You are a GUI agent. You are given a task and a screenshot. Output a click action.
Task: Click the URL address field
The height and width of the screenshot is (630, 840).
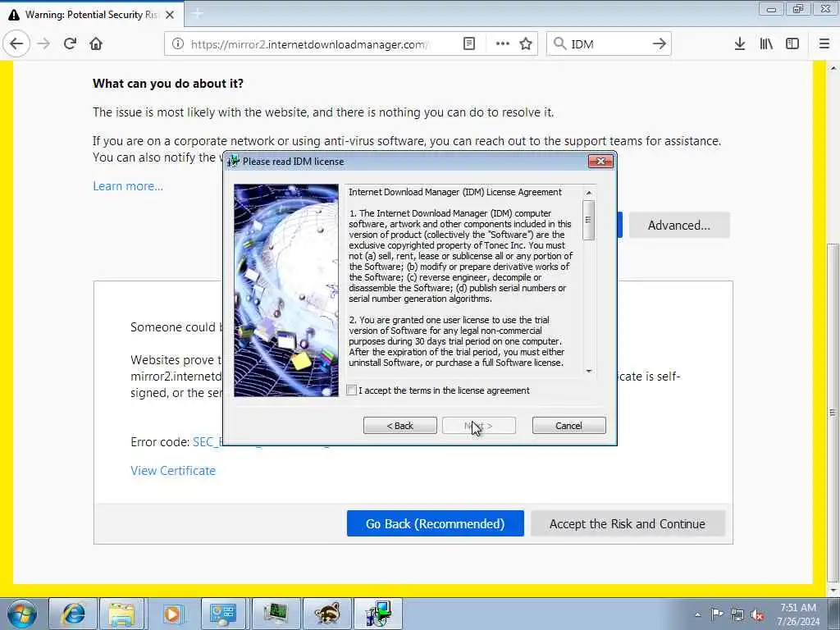tap(311, 44)
